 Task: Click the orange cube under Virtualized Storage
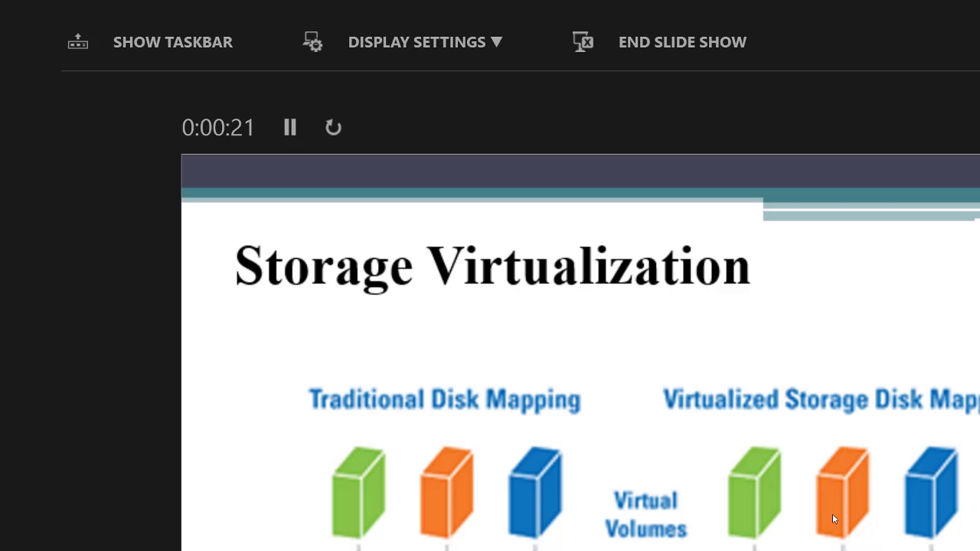coord(842,492)
